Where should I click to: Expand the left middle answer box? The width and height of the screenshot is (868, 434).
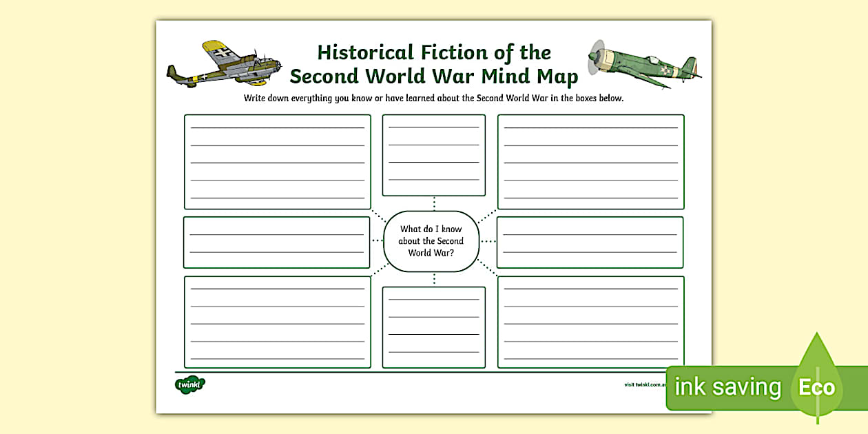tap(276, 241)
